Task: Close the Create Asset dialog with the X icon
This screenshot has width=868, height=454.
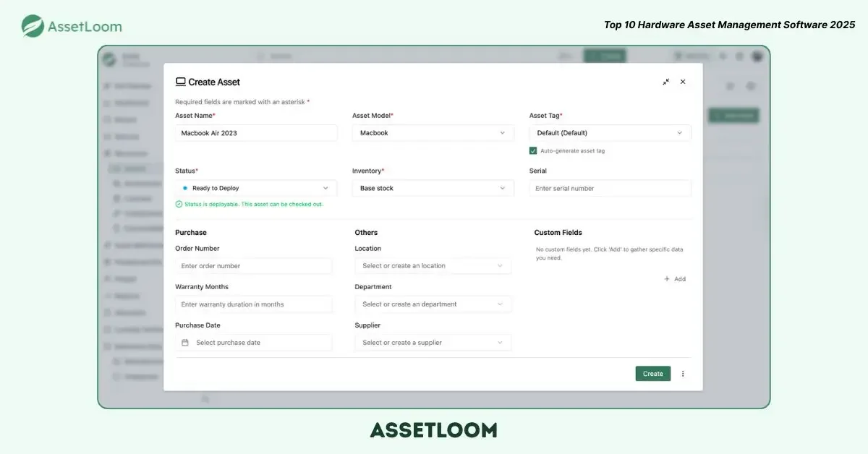Action: (x=683, y=82)
